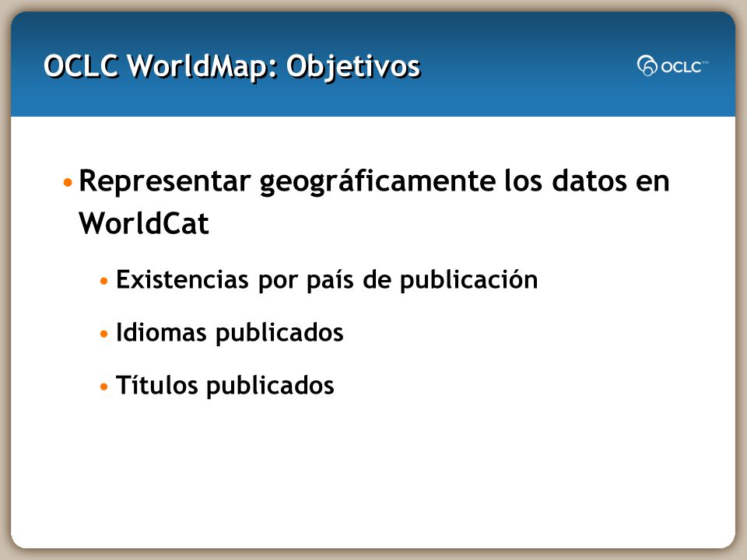The height and width of the screenshot is (560, 747).
Task: Click the word 'WorldCat' in the main bullet
Action: pos(144,223)
